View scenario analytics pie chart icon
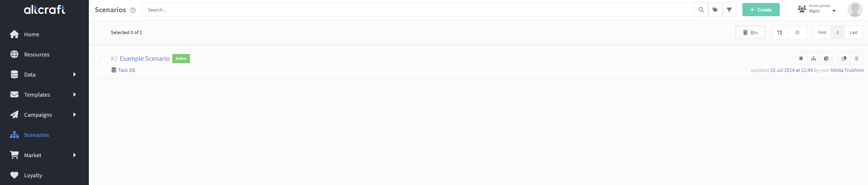The height and width of the screenshot is (185, 868). (x=826, y=59)
